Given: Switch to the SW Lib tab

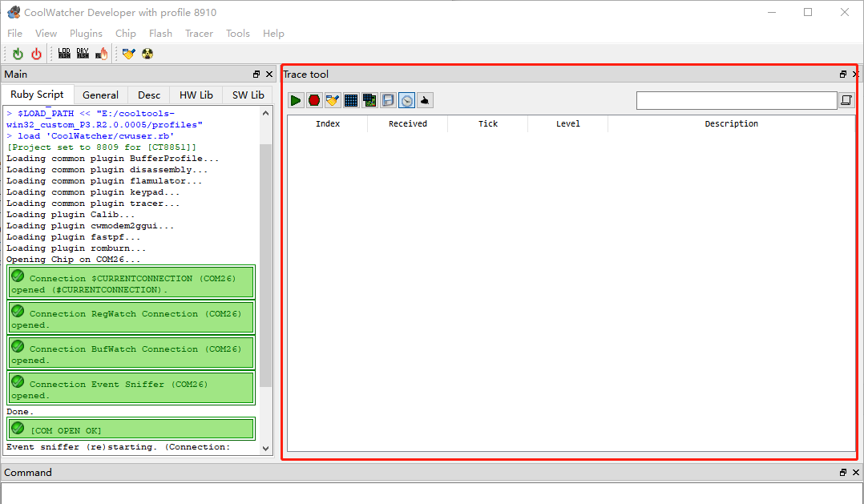Looking at the screenshot, I should point(248,95).
